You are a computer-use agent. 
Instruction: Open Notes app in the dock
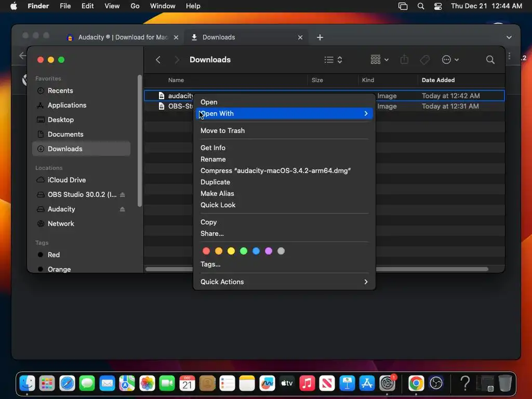point(247,383)
